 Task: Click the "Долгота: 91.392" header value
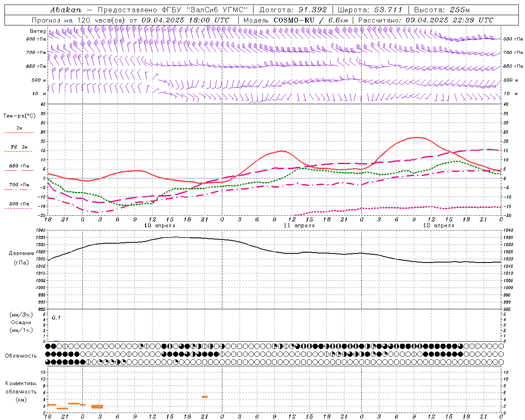coord(293,9)
